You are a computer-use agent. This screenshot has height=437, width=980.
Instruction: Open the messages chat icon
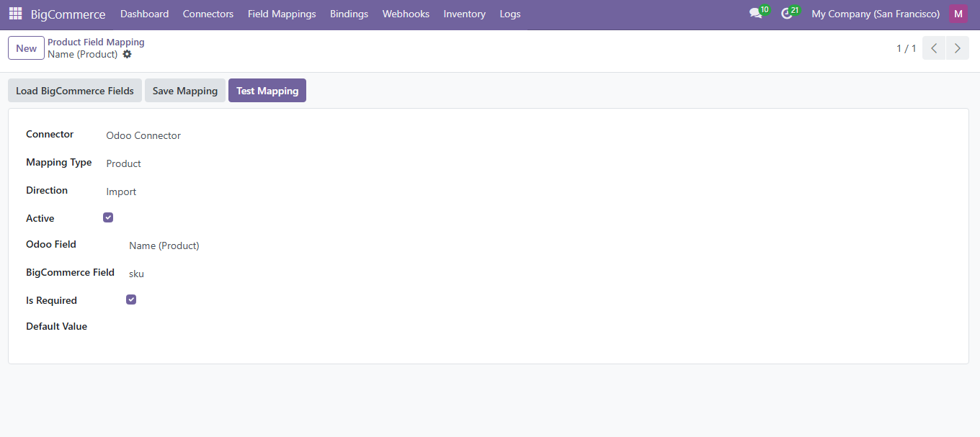pos(755,14)
